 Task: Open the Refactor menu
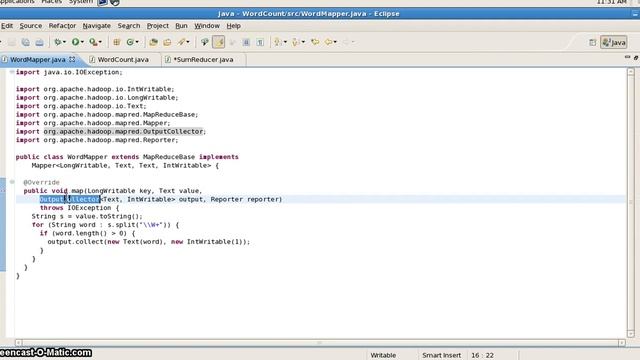point(62,26)
